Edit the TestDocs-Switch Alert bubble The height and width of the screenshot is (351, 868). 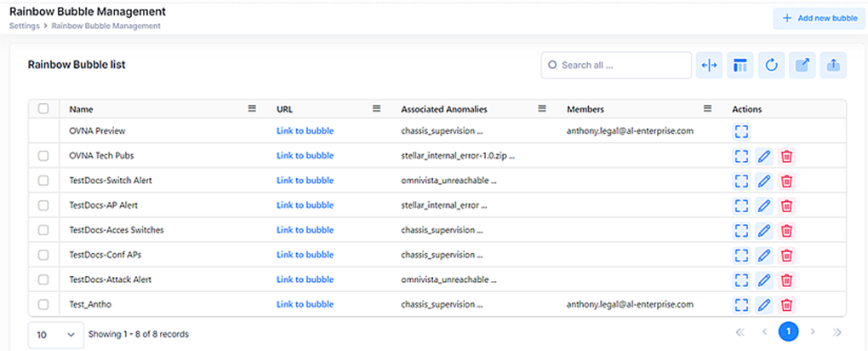click(764, 181)
